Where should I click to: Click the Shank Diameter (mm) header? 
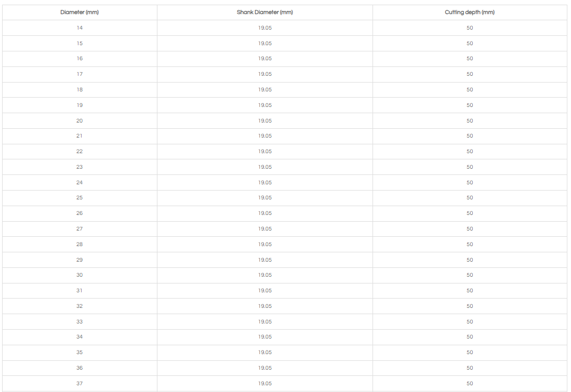point(265,12)
